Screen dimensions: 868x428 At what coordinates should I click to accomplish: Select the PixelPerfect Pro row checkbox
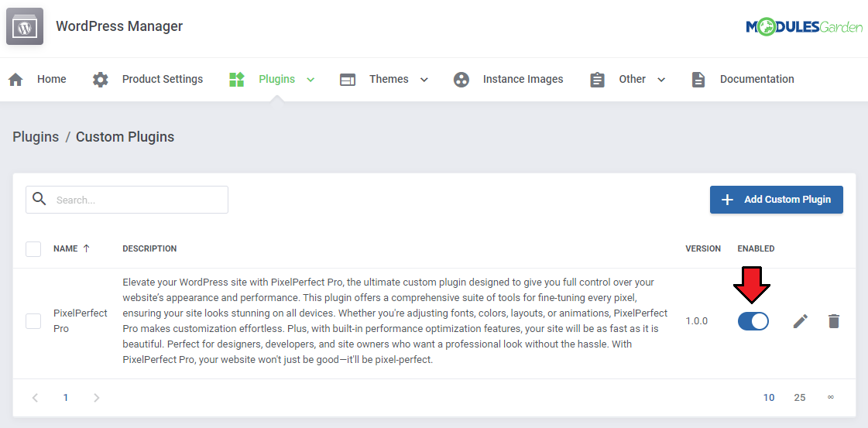click(x=33, y=321)
